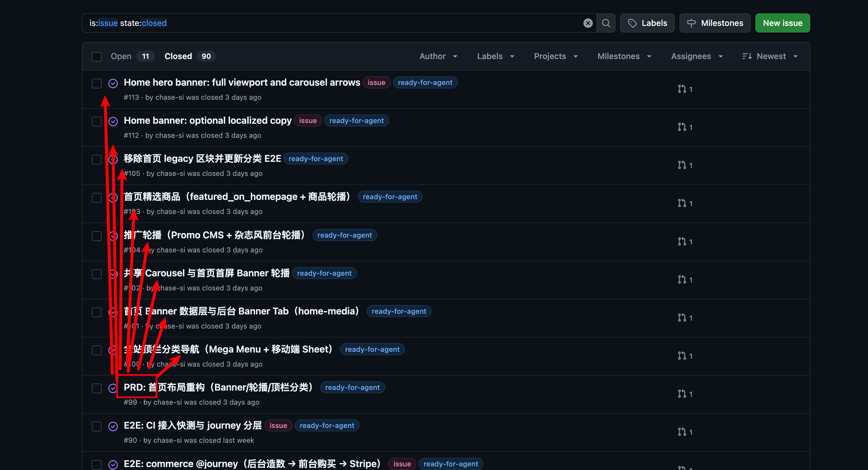Expand the Milestones filter dropdown
This screenshot has height=470, width=868.
(x=624, y=56)
